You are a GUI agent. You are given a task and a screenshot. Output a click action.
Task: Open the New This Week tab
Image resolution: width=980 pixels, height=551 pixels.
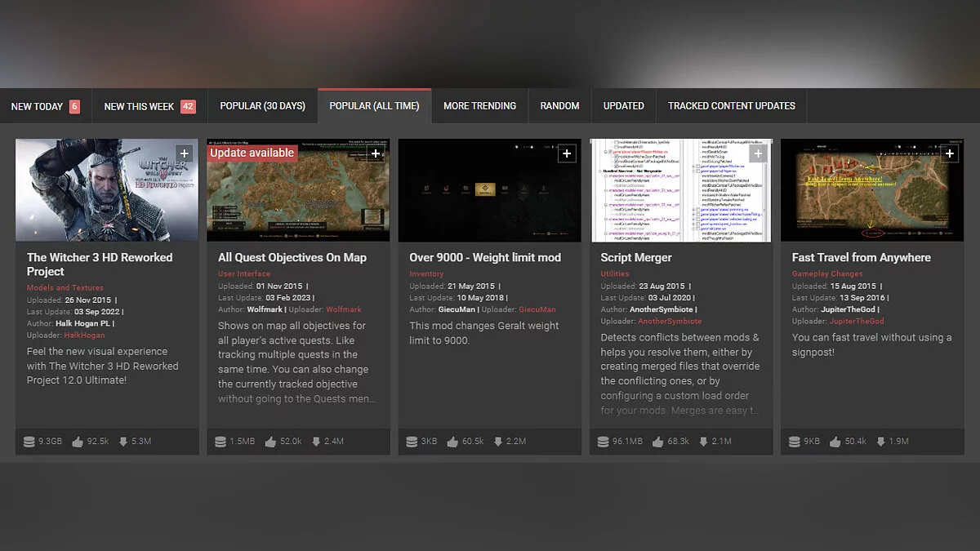click(x=150, y=106)
